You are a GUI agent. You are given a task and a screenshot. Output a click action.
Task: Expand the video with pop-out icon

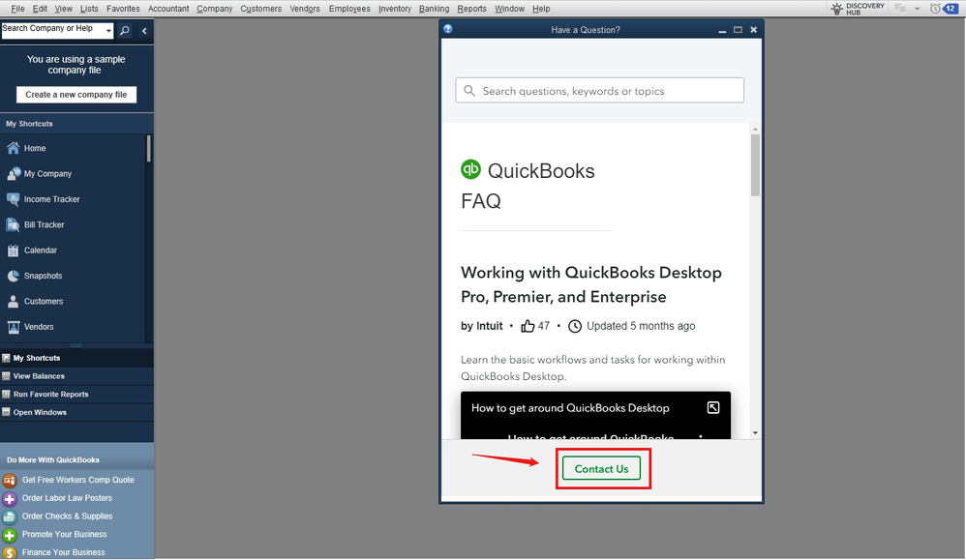click(712, 407)
